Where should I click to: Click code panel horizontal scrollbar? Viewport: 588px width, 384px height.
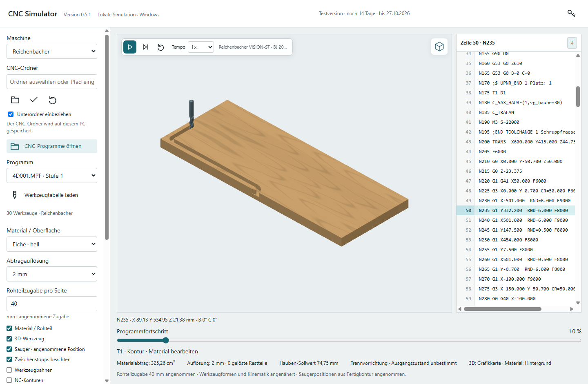[x=503, y=309]
